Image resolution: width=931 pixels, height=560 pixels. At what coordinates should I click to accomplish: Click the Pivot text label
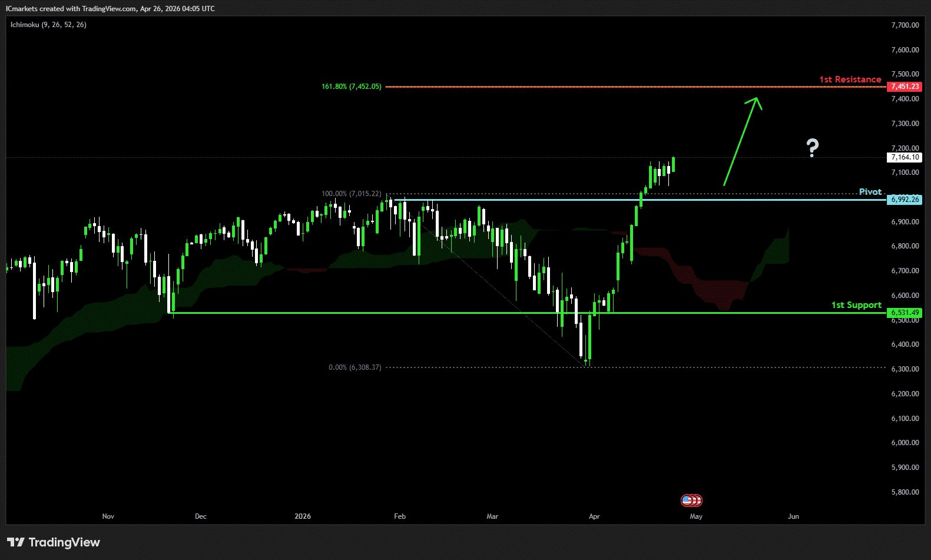click(x=870, y=192)
